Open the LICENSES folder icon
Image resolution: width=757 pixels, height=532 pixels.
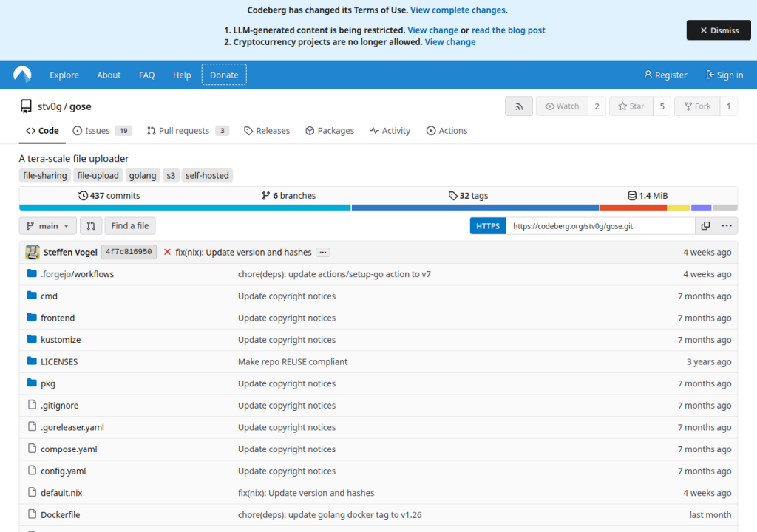point(32,361)
